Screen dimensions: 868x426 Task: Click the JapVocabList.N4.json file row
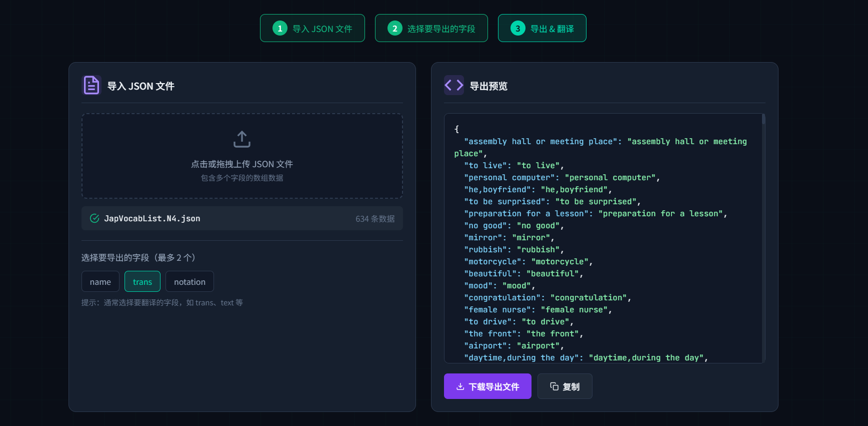[242, 218]
